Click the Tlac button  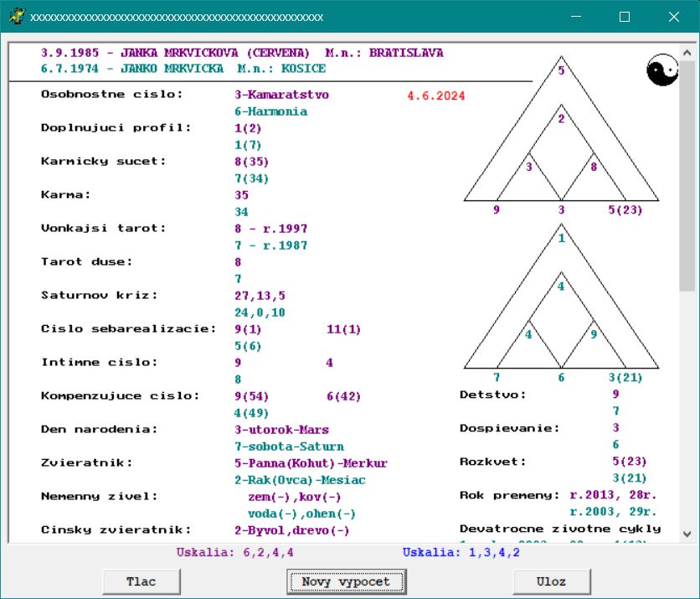coord(141,581)
